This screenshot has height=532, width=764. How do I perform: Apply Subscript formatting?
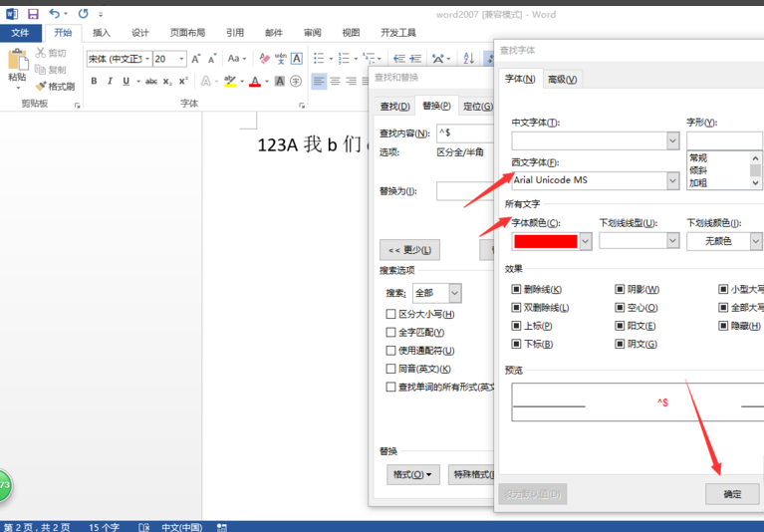(167, 82)
